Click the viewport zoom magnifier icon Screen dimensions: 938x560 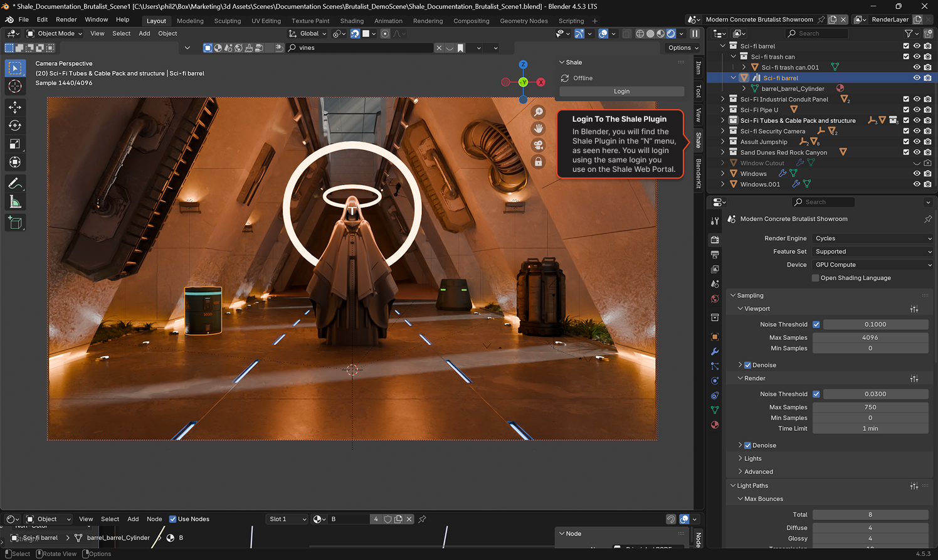(538, 112)
